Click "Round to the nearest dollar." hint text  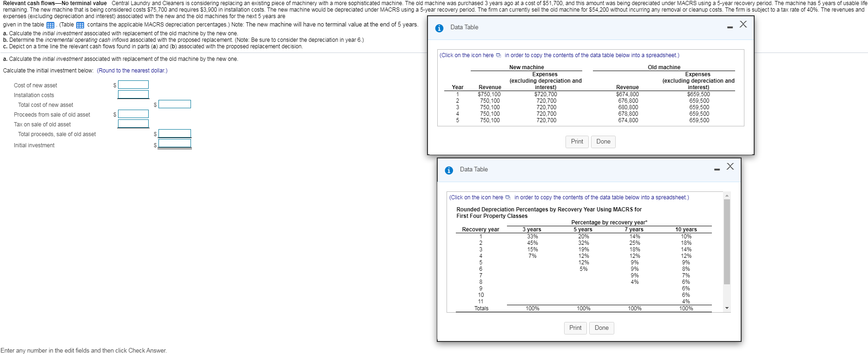(x=132, y=71)
